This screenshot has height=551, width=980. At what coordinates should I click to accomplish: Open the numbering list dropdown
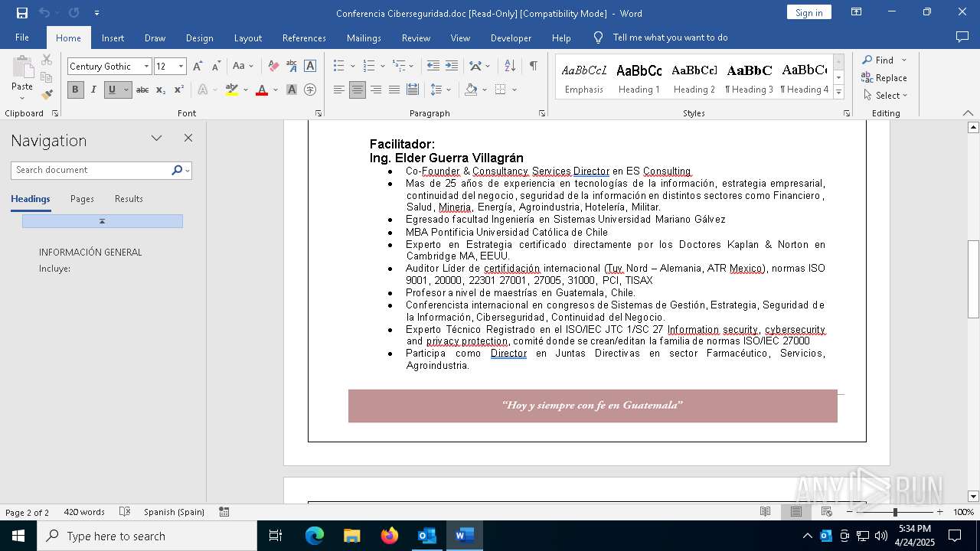click(382, 67)
